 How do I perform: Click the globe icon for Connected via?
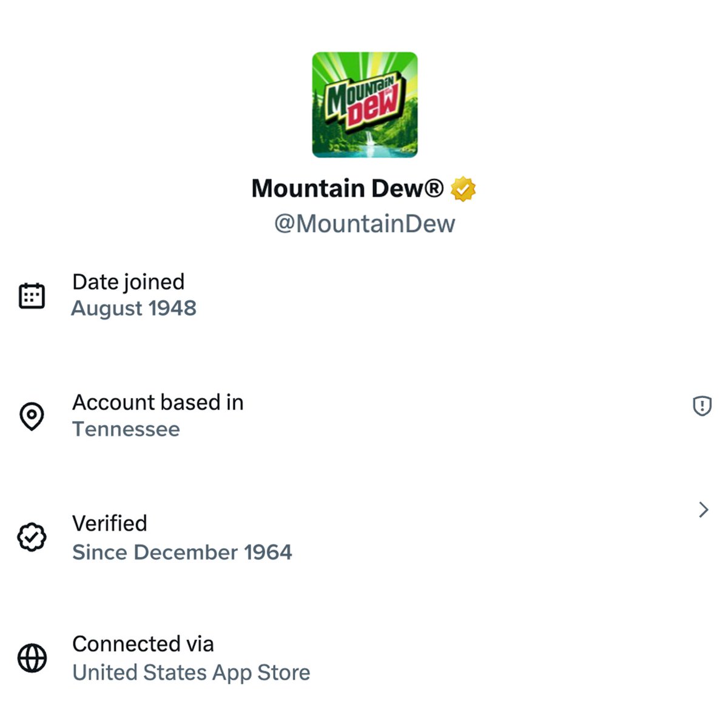click(x=32, y=658)
